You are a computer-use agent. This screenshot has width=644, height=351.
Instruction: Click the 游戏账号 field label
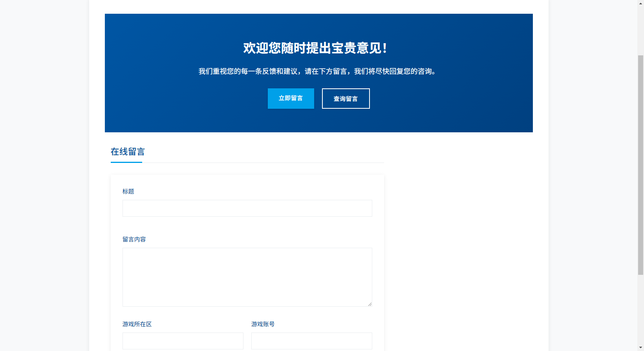(263, 324)
